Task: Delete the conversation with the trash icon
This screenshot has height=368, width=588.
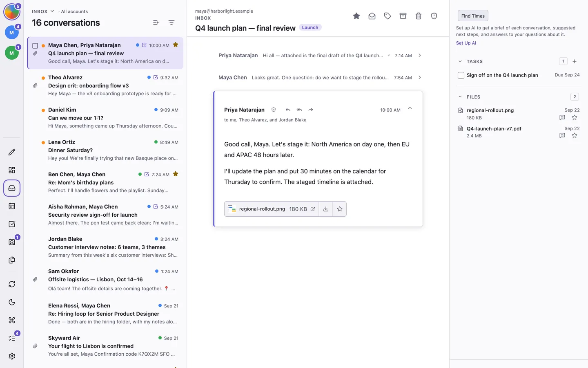Action: tap(419, 16)
